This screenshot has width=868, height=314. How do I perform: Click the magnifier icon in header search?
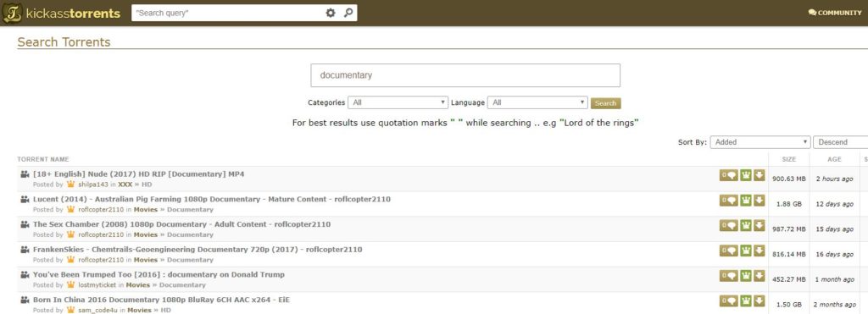click(348, 13)
